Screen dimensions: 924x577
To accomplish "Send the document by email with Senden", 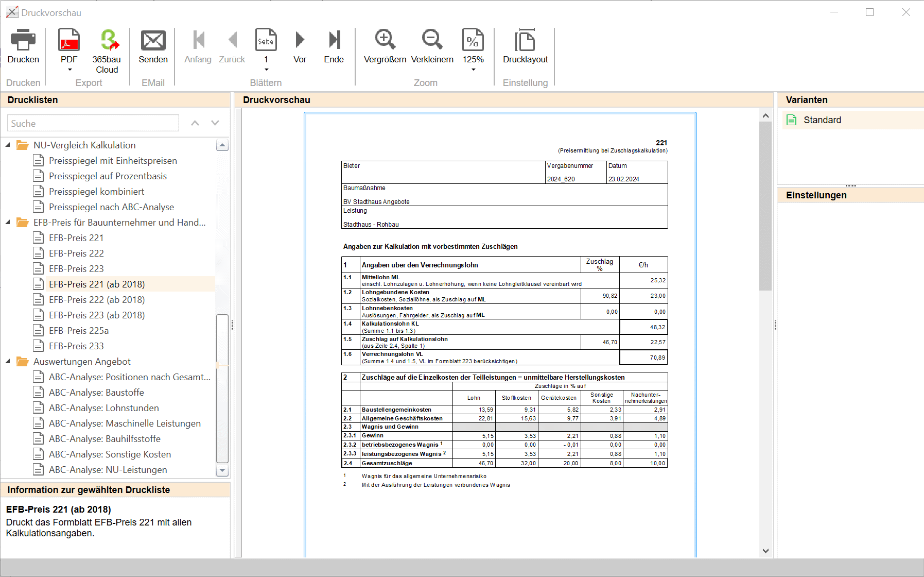I will click(x=153, y=41).
